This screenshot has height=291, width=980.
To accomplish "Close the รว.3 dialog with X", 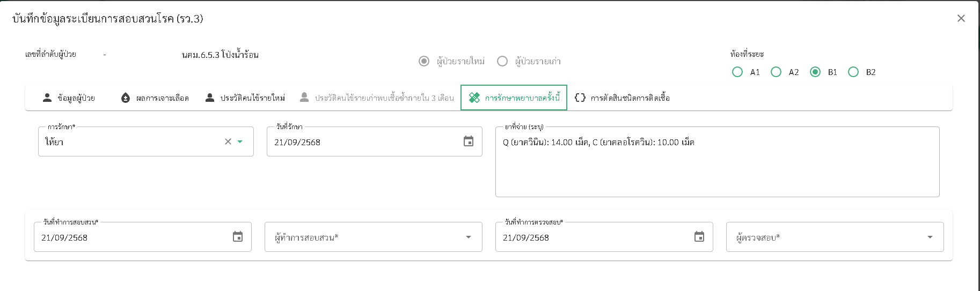I will click(x=961, y=18).
